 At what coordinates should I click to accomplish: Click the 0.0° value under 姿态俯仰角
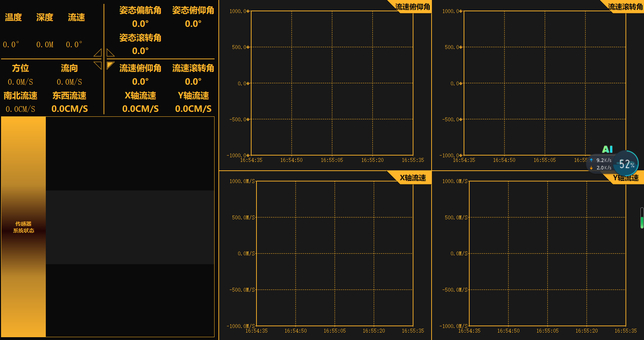[x=193, y=24]
